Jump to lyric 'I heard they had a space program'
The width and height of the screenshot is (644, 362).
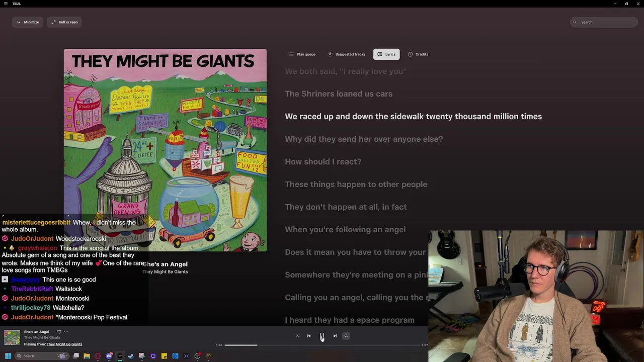(x=350, y=320)
